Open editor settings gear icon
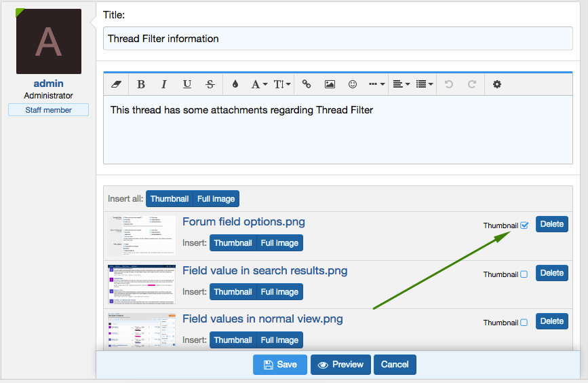 [x=497, y=84]
